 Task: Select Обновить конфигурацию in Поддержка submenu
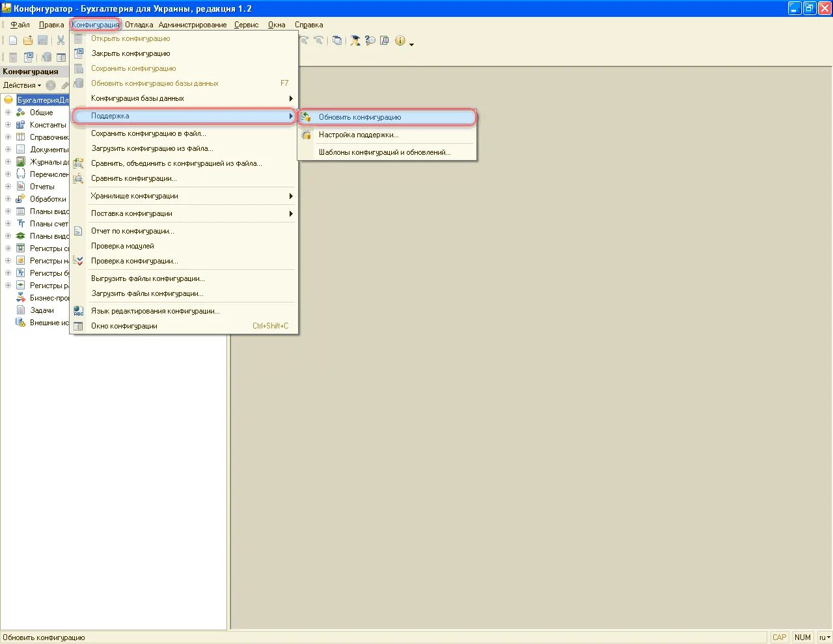[x=387, y=117]
